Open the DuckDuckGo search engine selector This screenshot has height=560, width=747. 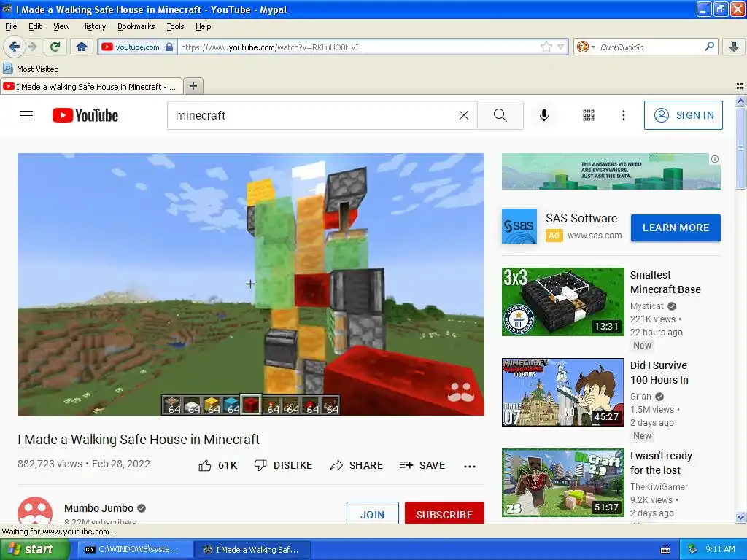tap(586, 47)
